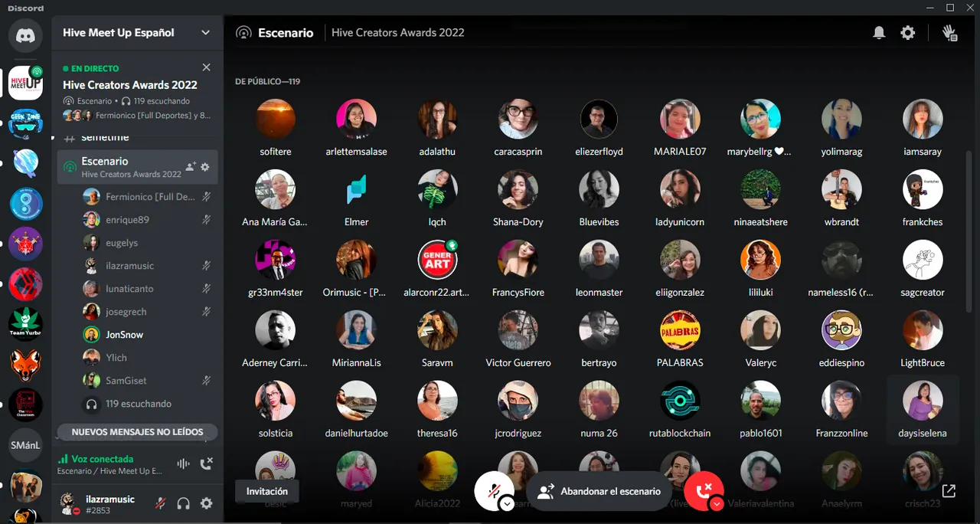Open disconnect options dropdown arrow
The image size is (980, 524).
717,504
